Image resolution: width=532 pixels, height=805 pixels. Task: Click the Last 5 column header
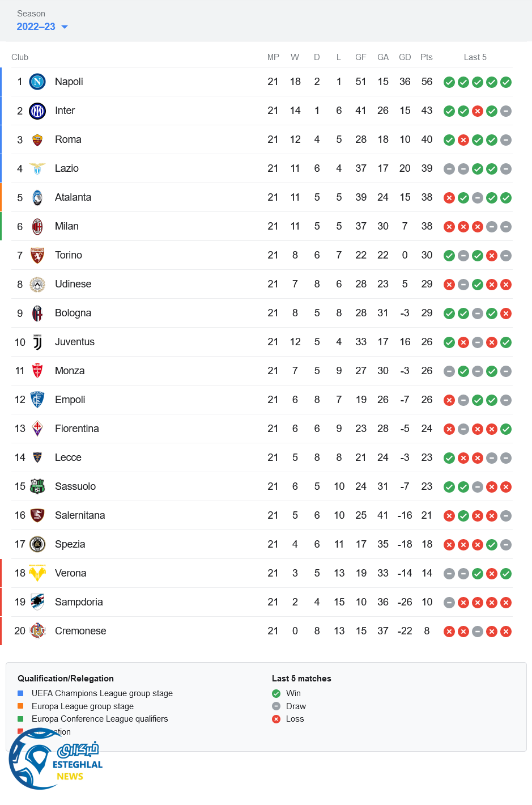(475, 57)
